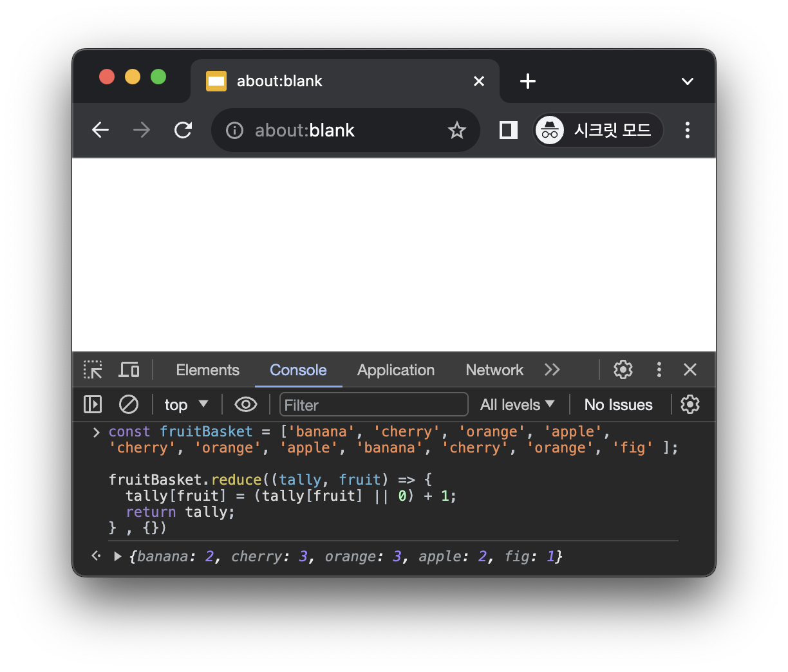Toggle the device toolbar icon

coord(129,369)
